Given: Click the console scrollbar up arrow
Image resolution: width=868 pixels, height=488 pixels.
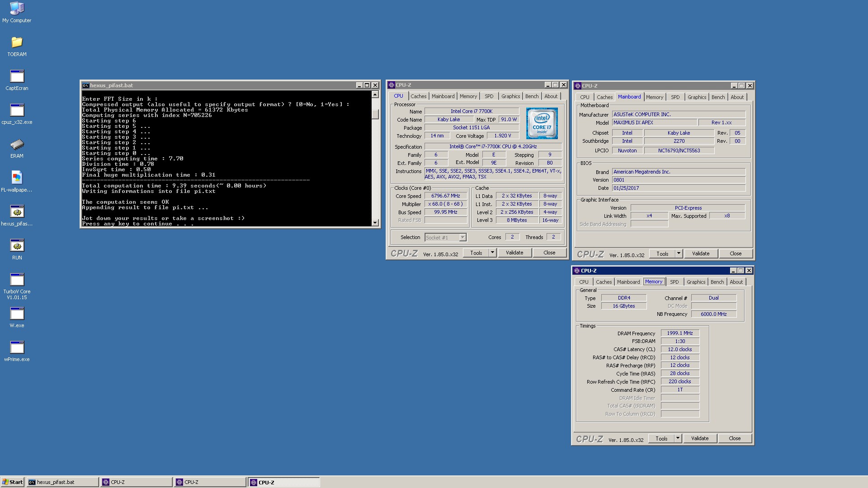Looking at the screenshot, I should [375, 94].
